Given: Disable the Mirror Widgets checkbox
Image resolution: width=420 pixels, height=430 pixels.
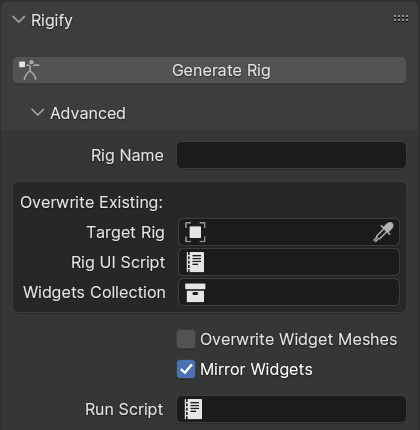Looking at the screenshot, I should click(x=186, y=369).
